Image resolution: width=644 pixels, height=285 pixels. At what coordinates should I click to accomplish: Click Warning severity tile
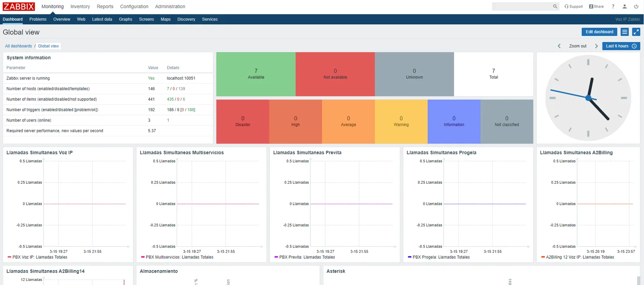click(401, 121)
